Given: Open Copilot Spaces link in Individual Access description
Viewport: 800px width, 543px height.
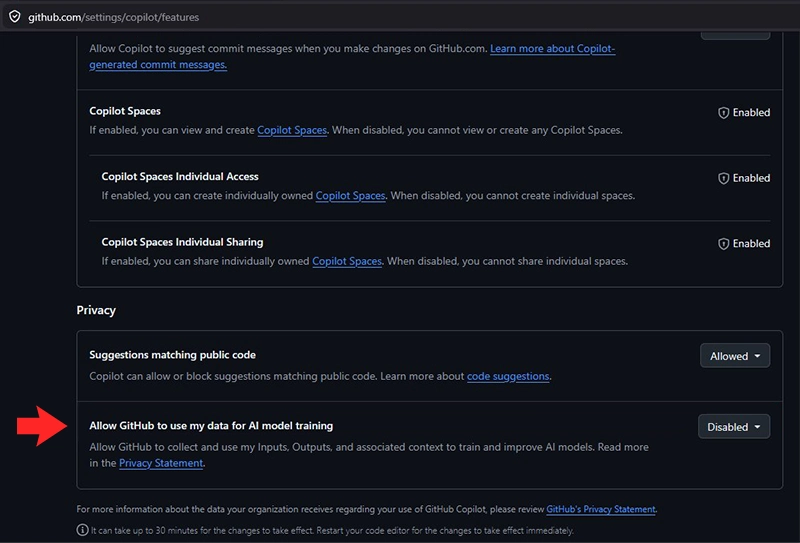Looking at the screenshot, I should (x=351, y=195).
